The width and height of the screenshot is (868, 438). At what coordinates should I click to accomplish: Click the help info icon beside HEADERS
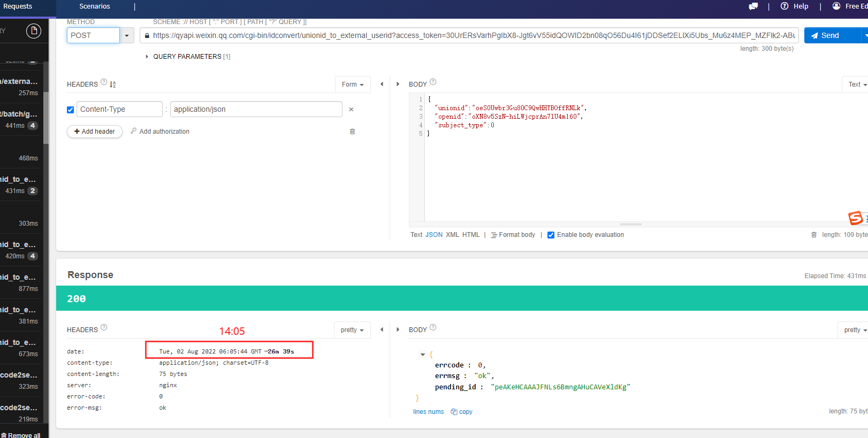(104, 82)
